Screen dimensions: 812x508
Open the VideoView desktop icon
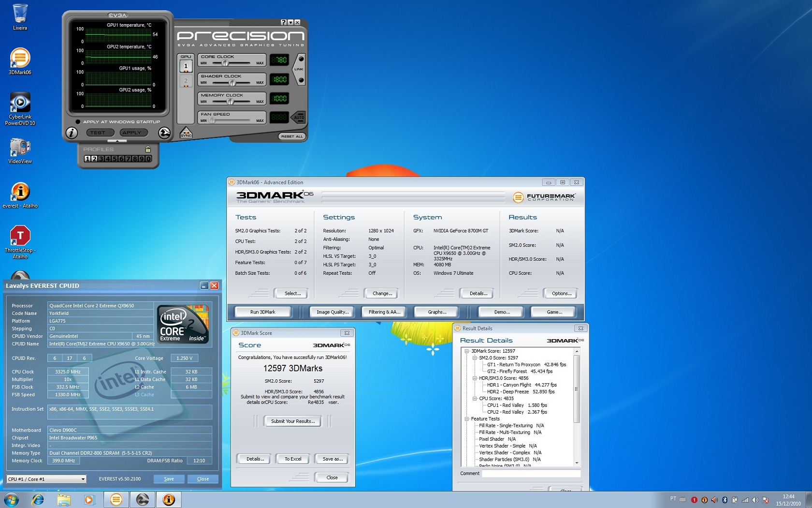pos(20,150)
